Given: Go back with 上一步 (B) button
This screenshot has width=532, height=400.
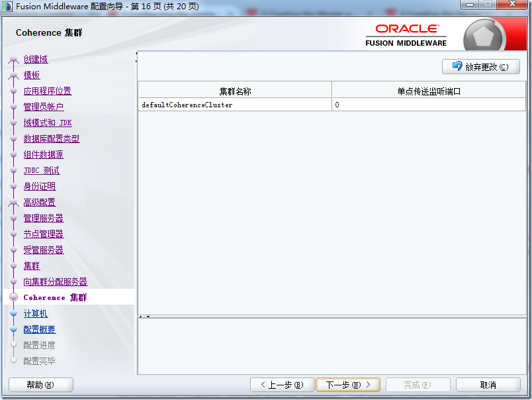Looking at the screenshot, I should [283, 385].
